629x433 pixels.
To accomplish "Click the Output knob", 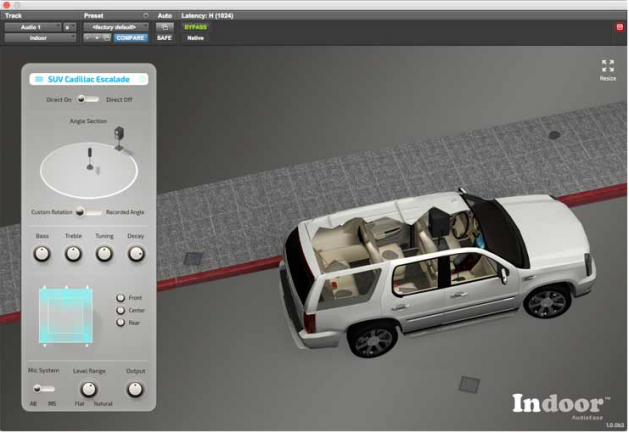I will [x=135, y=389].
